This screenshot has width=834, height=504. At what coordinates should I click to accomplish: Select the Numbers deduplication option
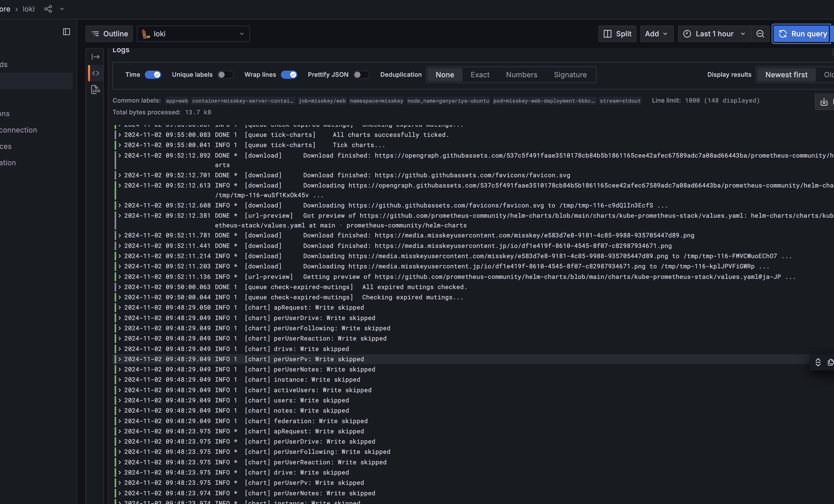[x=522, y=74]
